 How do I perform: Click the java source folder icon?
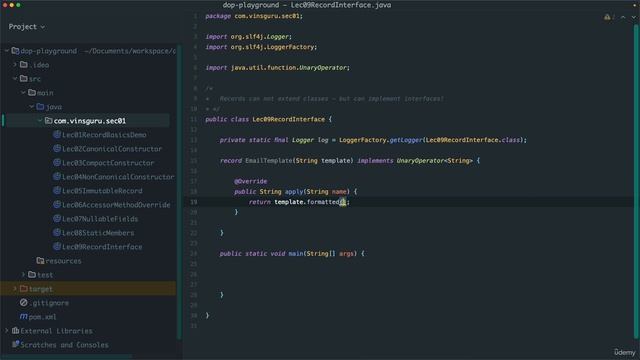(x=40, y=107)
